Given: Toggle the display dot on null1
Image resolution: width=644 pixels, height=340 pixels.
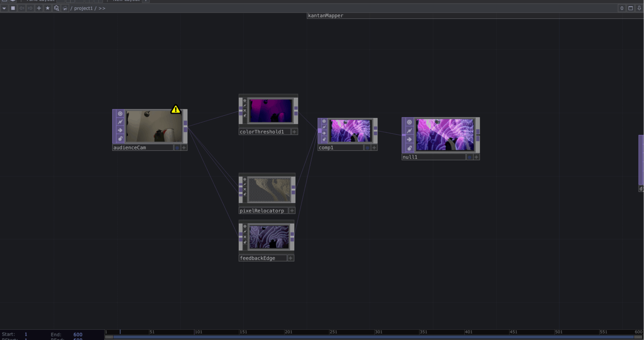Looking at the screenshot, I should 469,157.
